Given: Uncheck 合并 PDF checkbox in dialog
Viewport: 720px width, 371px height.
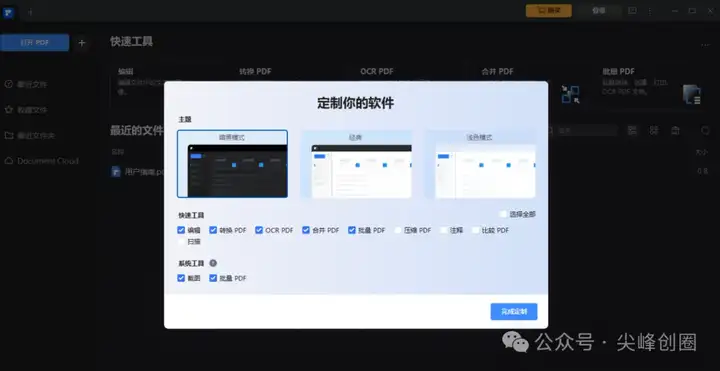Looking at the screenshot, I should (x=306, y=230).
